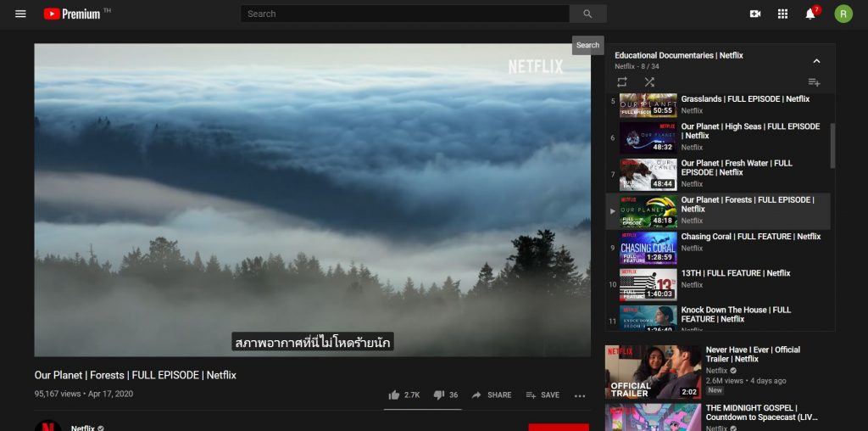
Task: Open the notifications bell
Action: coord(810,14)
